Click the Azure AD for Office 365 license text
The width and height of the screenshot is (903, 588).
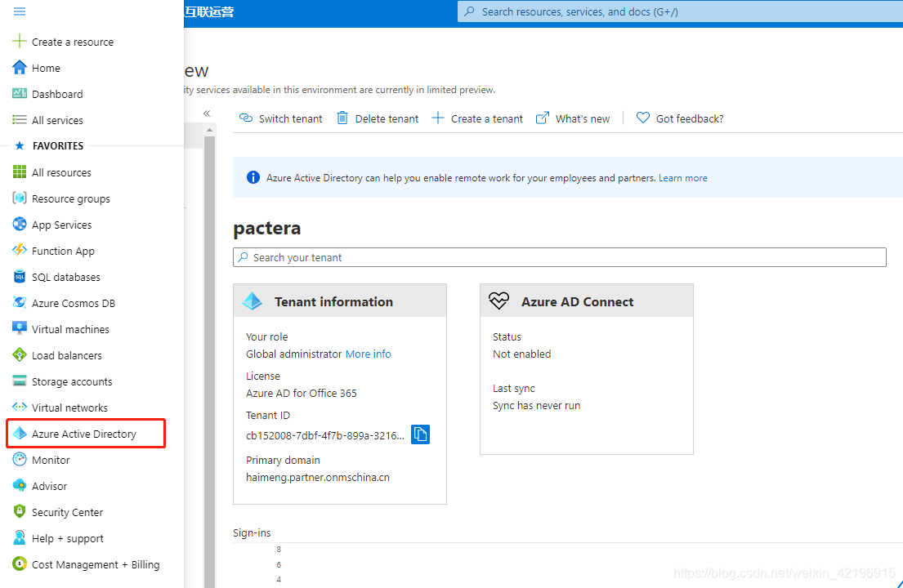point(302,393)
